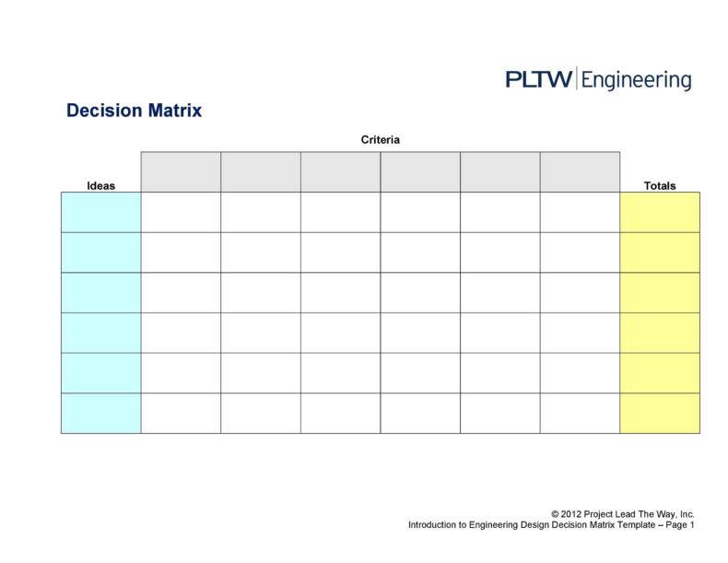Click the PLTW Engineering logo
Screen dimensions: 728x563
(x=598, y=79)
